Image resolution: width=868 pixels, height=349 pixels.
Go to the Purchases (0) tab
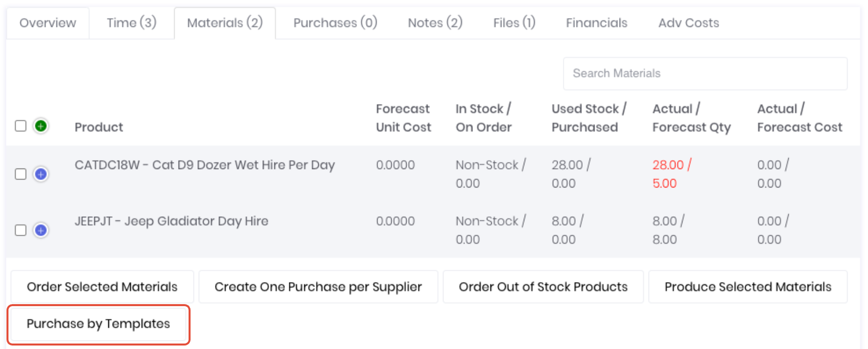[335, 23]
